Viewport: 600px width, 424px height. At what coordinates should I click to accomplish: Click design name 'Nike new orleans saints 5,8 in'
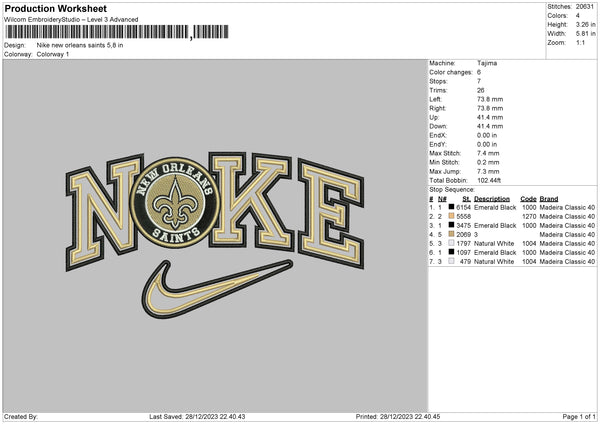tap(80, 45)
